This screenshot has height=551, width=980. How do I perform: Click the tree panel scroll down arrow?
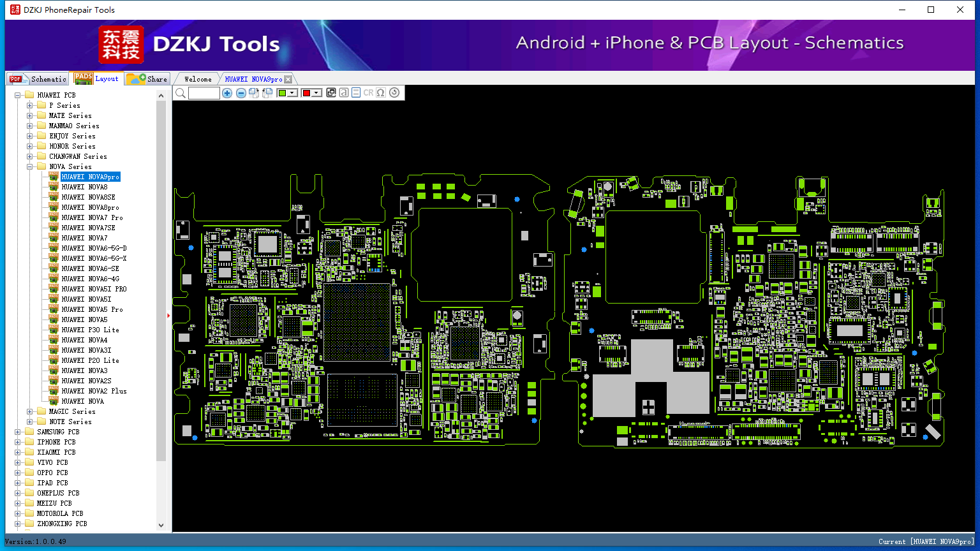[161, 525]
